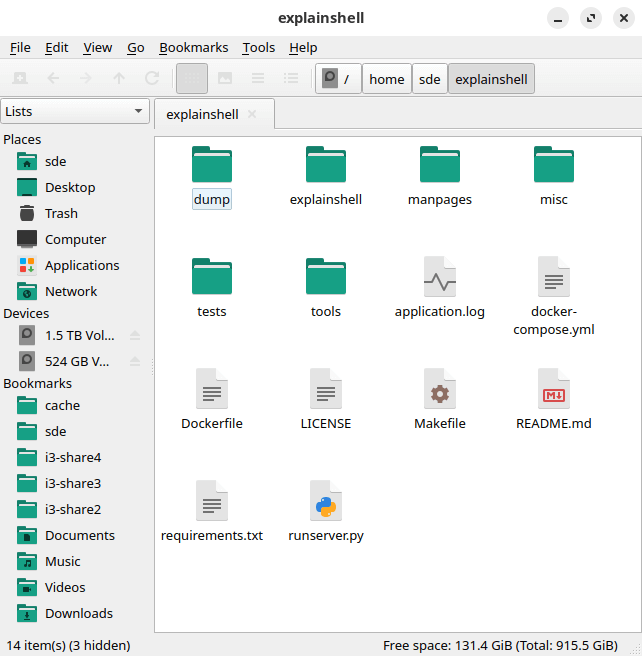Switch to thumbnail view mode
Viewport: 642px width, 656px height.
[x=225, y=78]
